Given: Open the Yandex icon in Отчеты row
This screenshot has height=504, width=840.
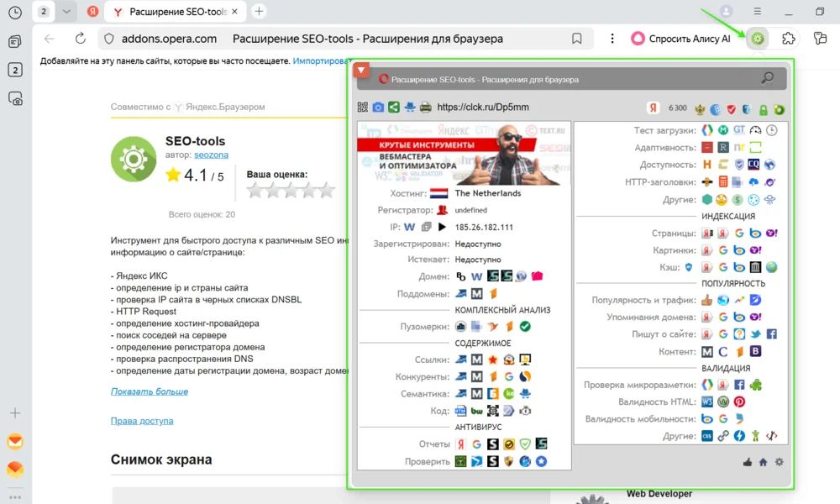Looking at the screenshot, I should (x=460, y=444).
